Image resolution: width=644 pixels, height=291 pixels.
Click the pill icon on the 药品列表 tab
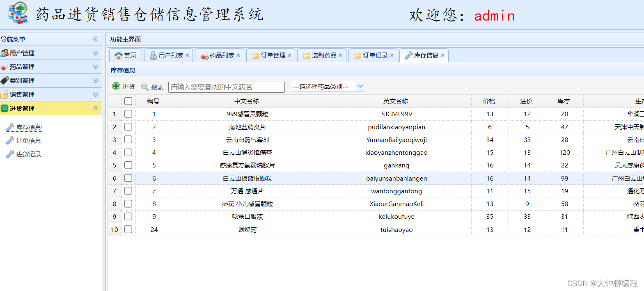pos(204,56)
